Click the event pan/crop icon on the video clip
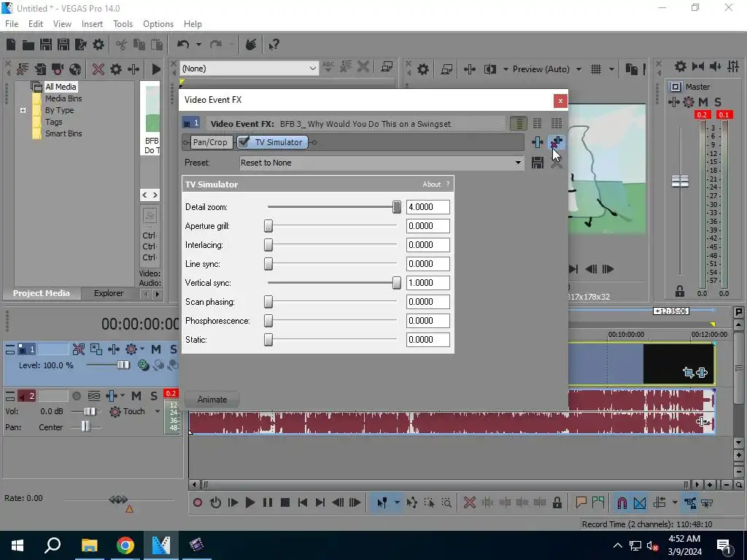 tap(688, 373)
